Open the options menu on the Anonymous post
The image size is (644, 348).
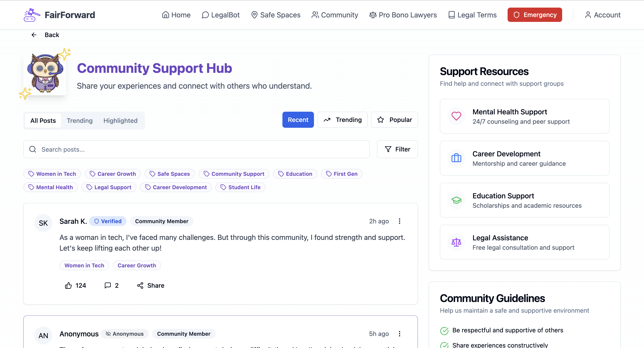[x=399, y=334]
